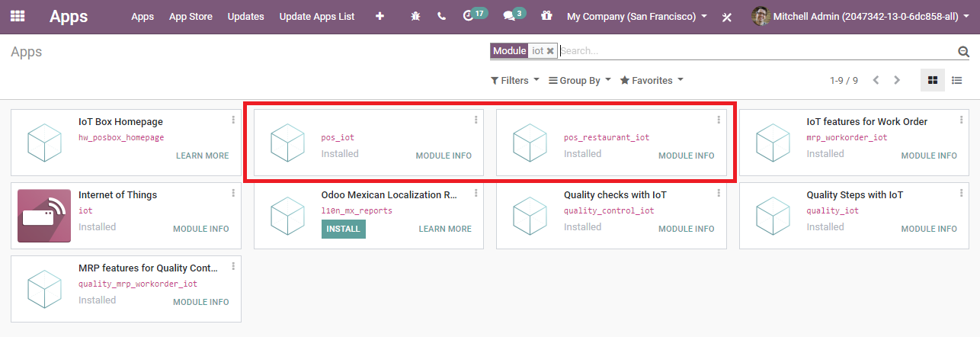980x337 pixels.
Task: Click the l10n_mx_reports technical name
Action: pos(357,211)
